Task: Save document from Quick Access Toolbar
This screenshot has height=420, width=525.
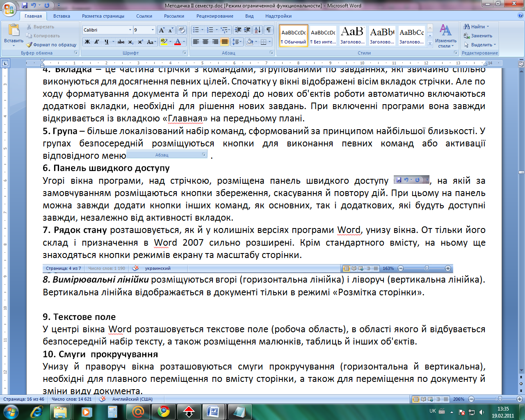Action: point(25,5)
